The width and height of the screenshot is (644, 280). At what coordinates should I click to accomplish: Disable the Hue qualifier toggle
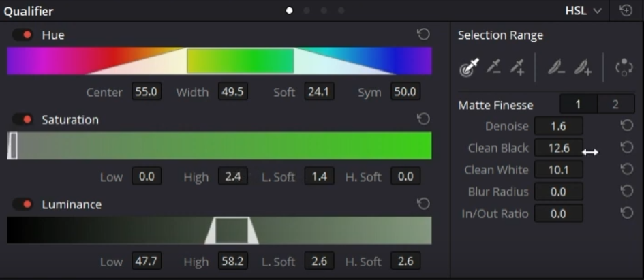[22, 35]
